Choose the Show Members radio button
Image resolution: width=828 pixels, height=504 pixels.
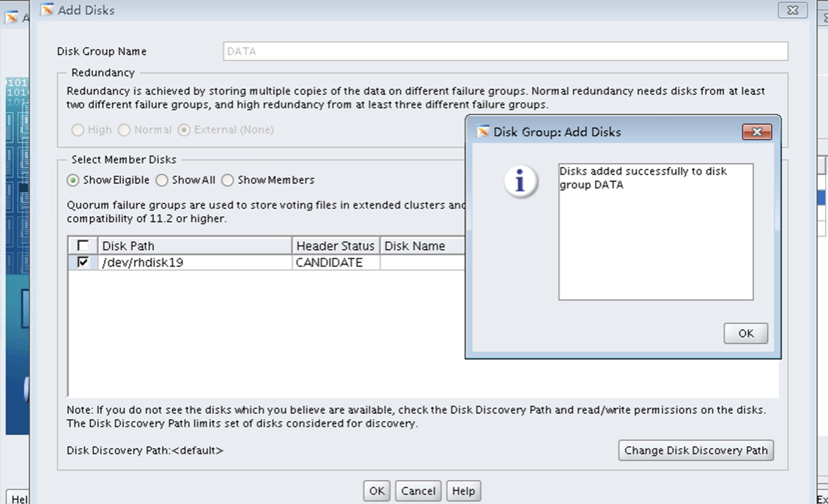tap(228, 180)
